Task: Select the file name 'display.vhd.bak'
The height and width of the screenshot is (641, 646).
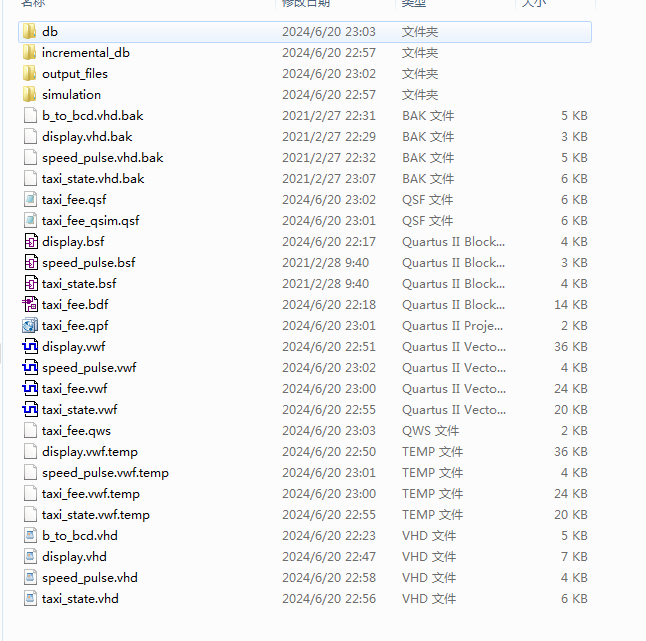Action: (87, 137)
